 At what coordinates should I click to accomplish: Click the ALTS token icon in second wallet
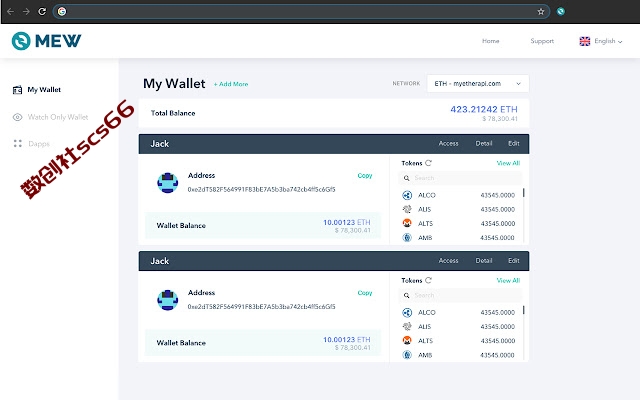(x=407, y=340)
